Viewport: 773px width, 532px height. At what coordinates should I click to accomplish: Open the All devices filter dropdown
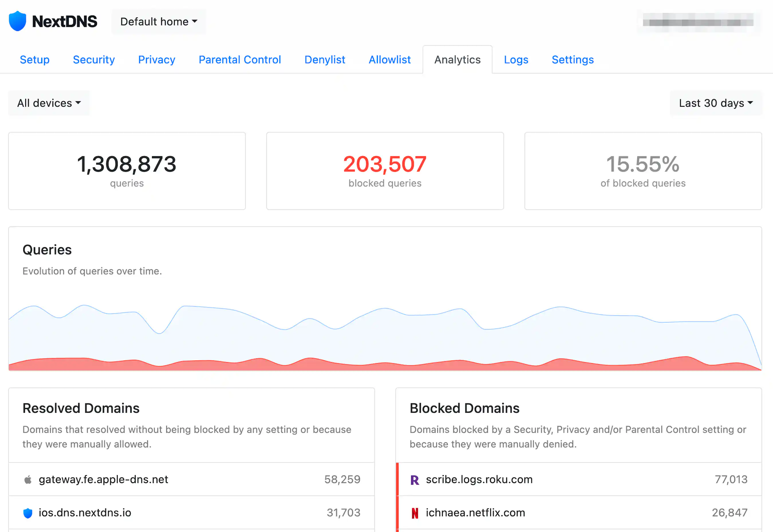49,103
